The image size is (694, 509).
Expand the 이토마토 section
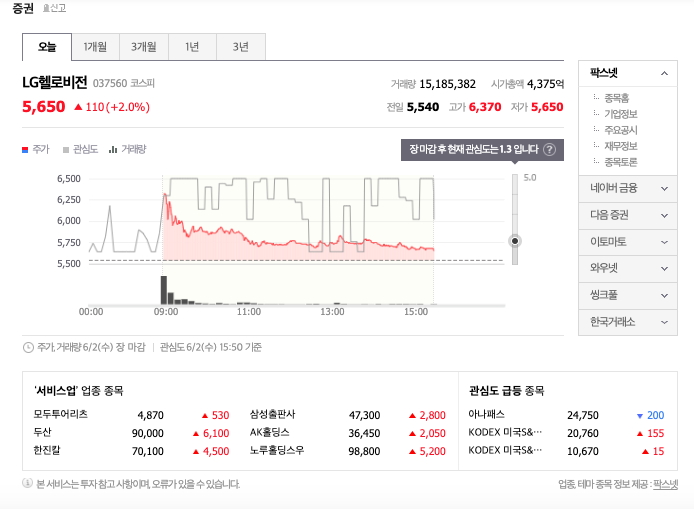click(x=628, y=242)
